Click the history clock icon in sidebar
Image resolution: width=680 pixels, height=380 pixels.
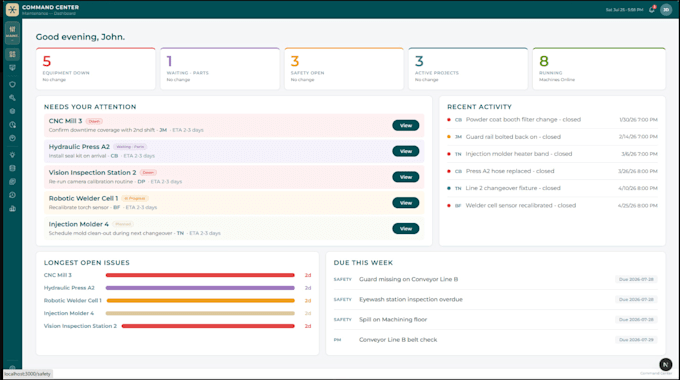coord(12,195)
